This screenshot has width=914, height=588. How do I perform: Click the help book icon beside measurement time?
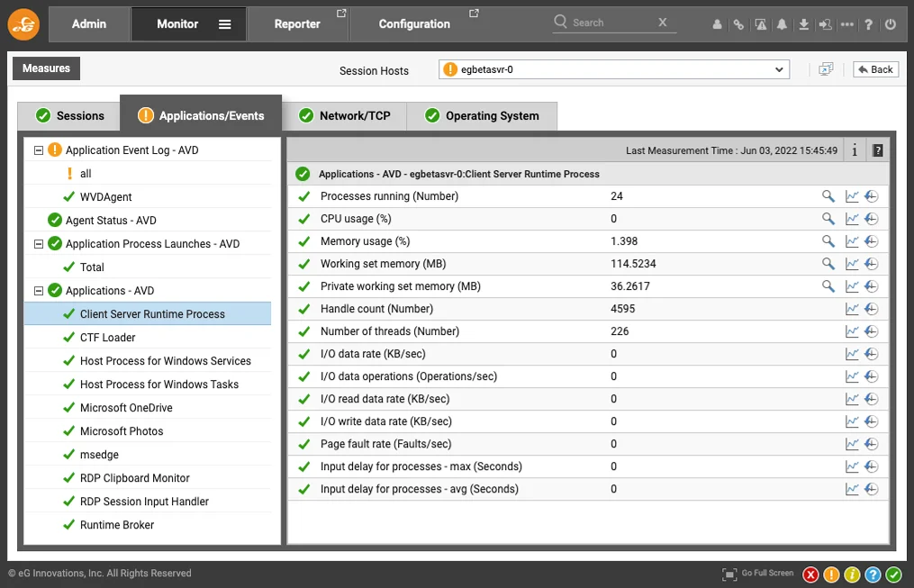[x=877, y=150]
